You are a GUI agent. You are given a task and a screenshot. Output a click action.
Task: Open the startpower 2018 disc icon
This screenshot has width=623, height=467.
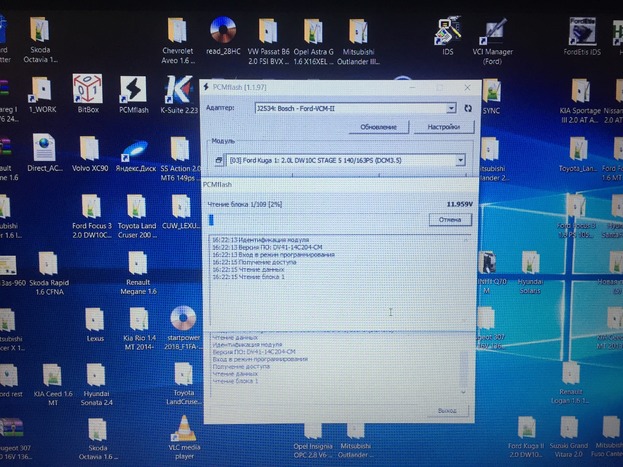pos(182,320)
